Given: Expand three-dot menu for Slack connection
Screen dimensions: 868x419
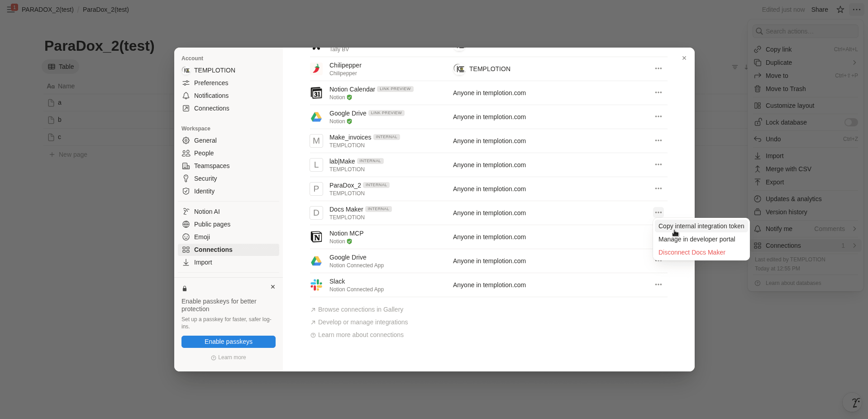Looking at the screenshot, I should coord(658,284).
